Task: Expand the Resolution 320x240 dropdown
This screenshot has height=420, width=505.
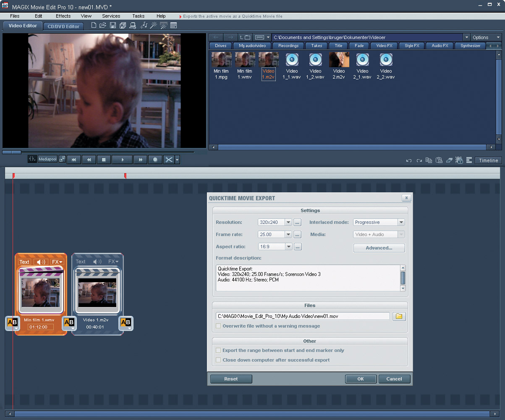Action: coord(288,222)
